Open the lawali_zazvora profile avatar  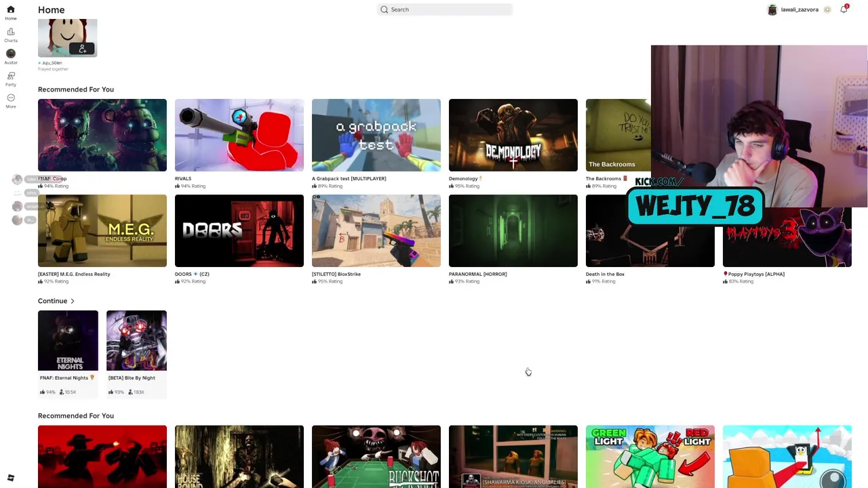pos(772,9)
